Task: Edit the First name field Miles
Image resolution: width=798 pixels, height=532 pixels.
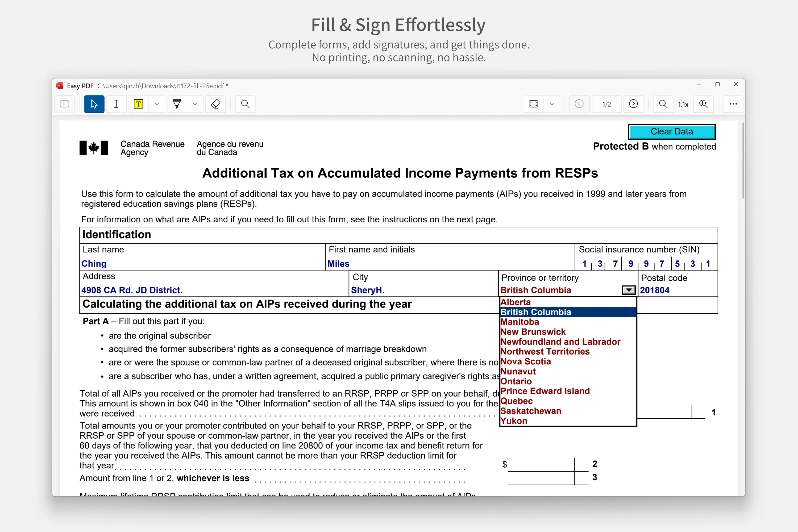Action: pyautogui.click(x=450, y=264)
